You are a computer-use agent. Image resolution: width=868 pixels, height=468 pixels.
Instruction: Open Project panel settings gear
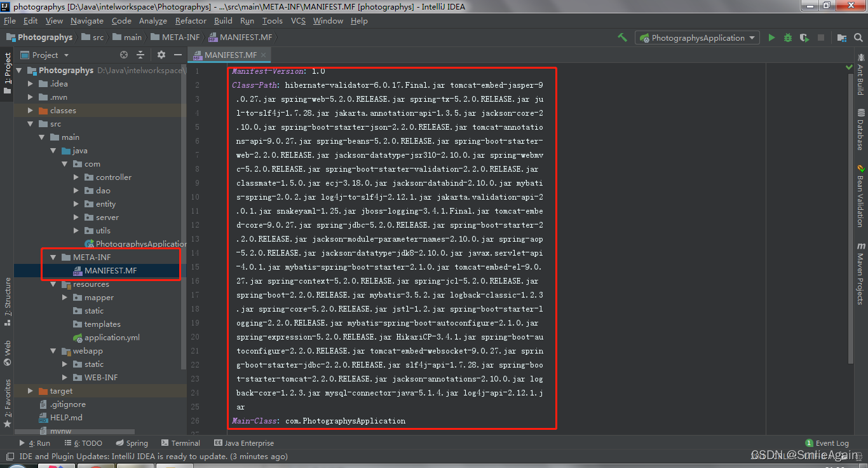point(161,55)
